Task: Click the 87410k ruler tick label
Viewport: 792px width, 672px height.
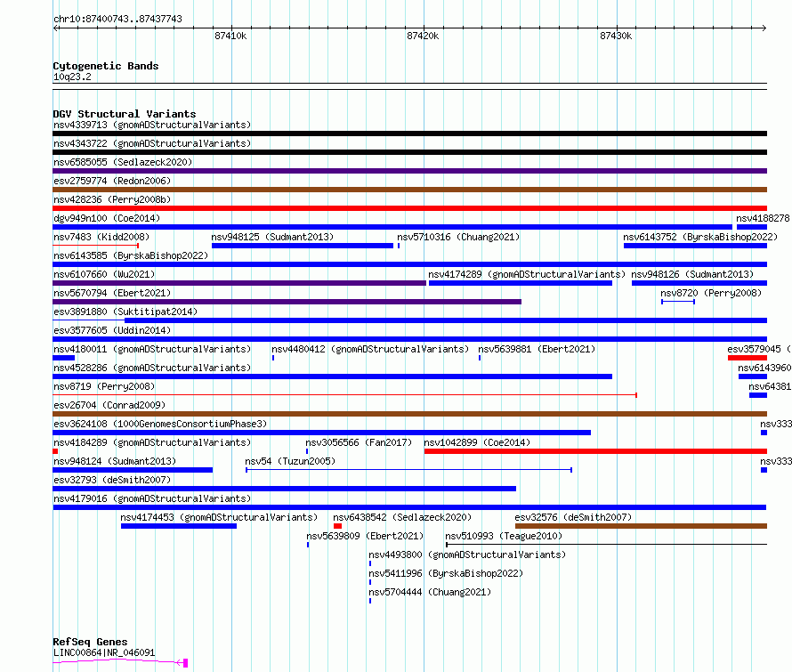Action: click(230, 36)
